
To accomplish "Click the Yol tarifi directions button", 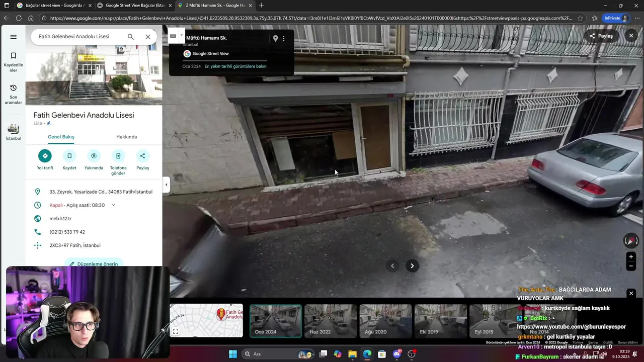I will [45, 160].
